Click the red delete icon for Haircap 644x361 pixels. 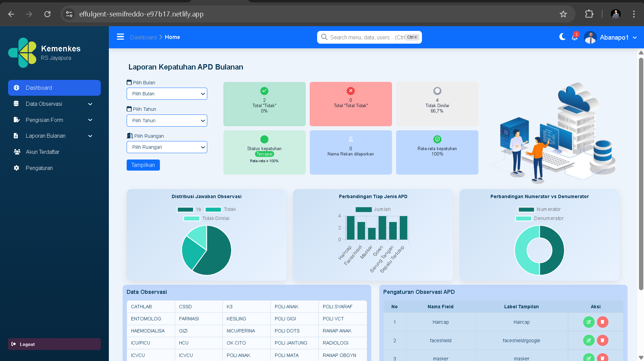click(602, 322)
